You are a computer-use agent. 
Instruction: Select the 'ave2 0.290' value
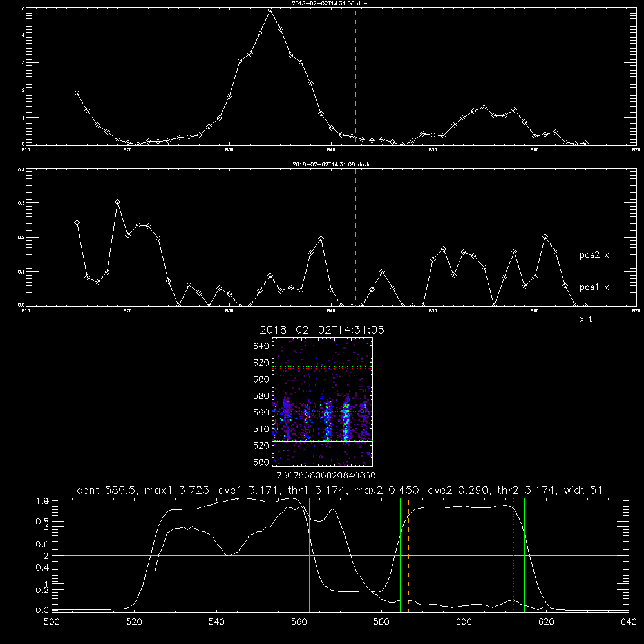pyautogui.click(x=458, y=490)
